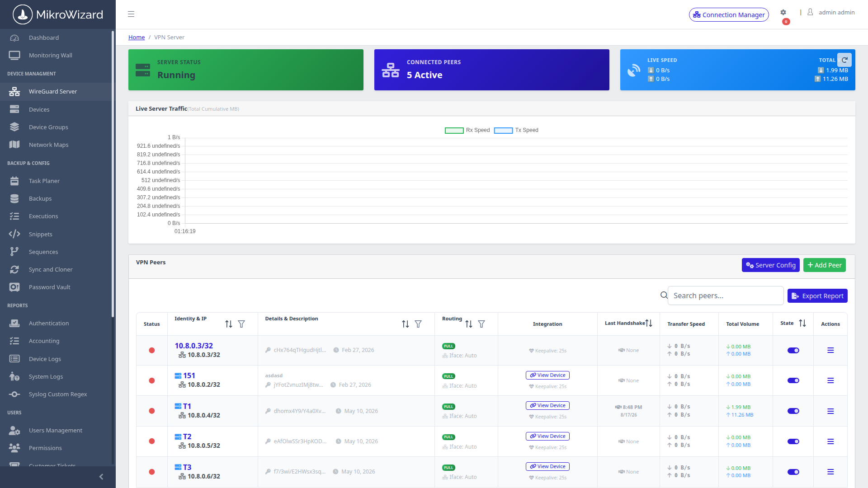Open Users Management page
This screenshot has width=868, height=488.
pos(56,430)
